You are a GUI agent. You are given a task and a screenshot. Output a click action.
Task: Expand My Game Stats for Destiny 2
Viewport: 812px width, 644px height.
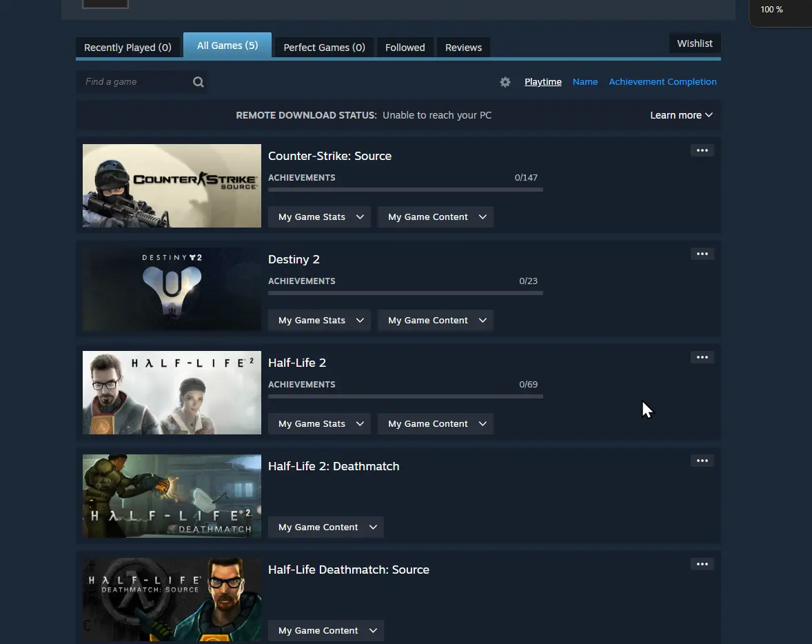tap(319, 320)
